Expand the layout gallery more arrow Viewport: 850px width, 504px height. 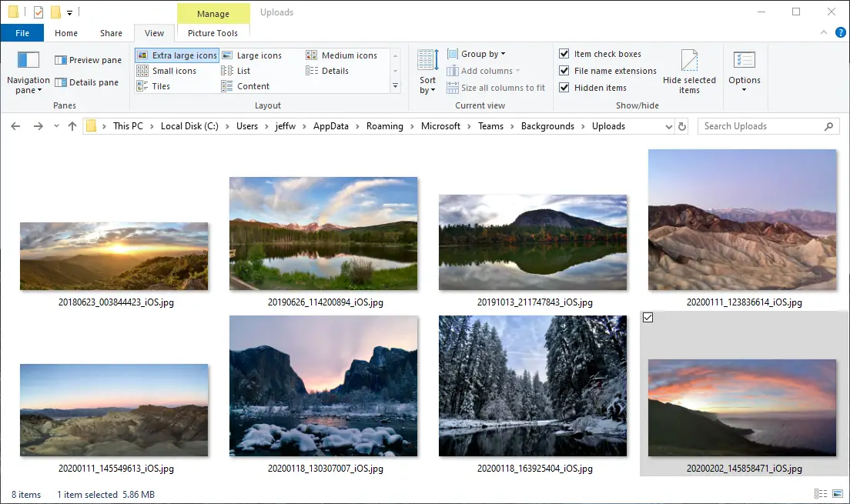(396, 86)
